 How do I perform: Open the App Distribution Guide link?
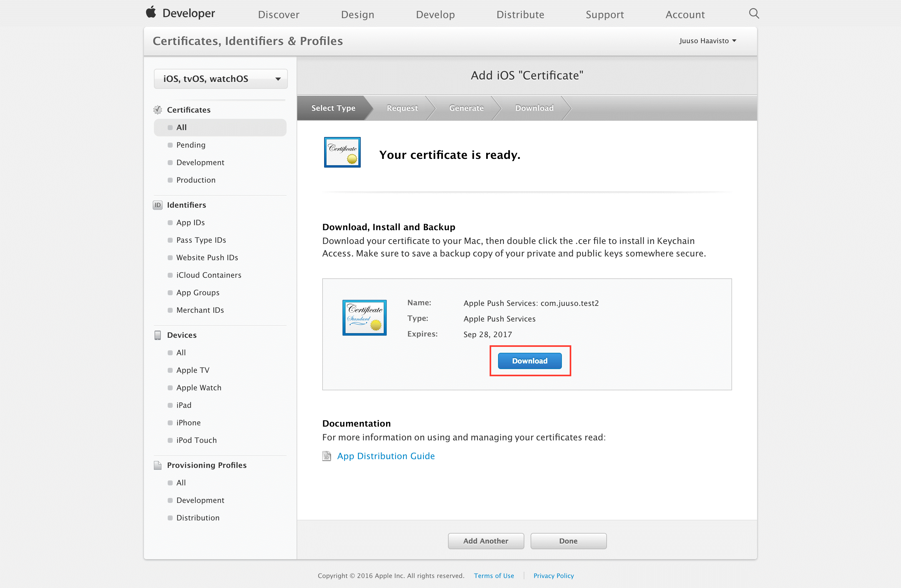[x=386, y=456]
